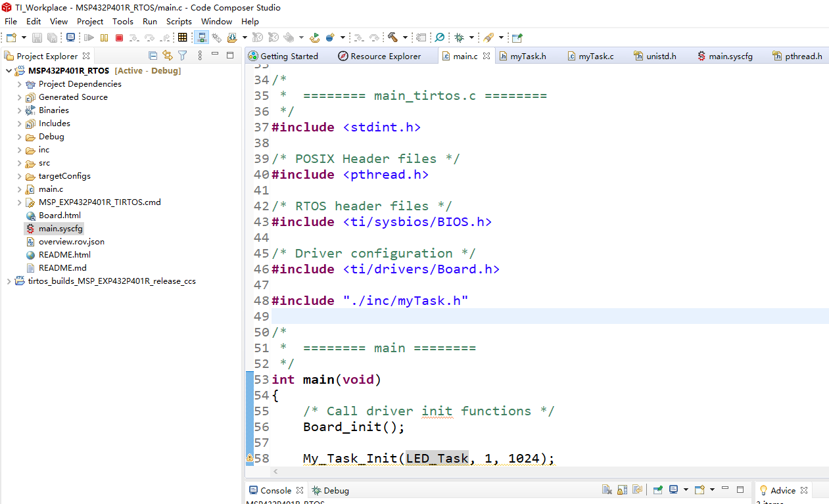The height and width of the screenshot is (504, 829).
Task: Click the Clear Console icon
Action: pyautogui.click(x=607, y=490)
